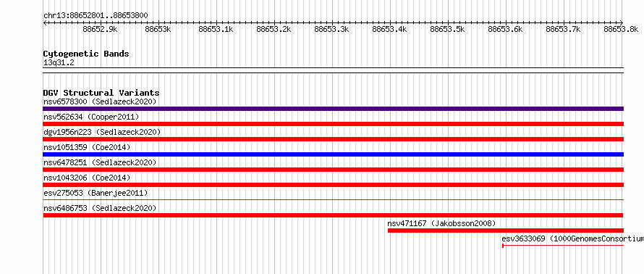Select the 13q31.2 band label
Image resolution: width=644 pixels, height=274 pixels.
tap(59, 63)
